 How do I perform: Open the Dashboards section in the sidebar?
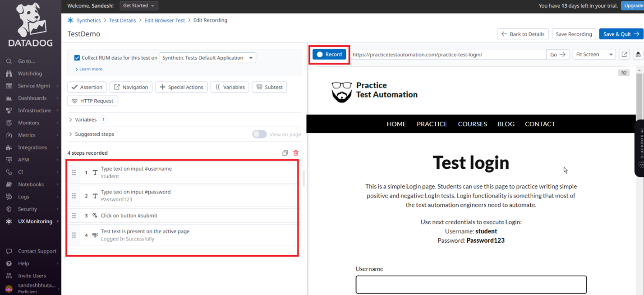click(x=31, y=98)
